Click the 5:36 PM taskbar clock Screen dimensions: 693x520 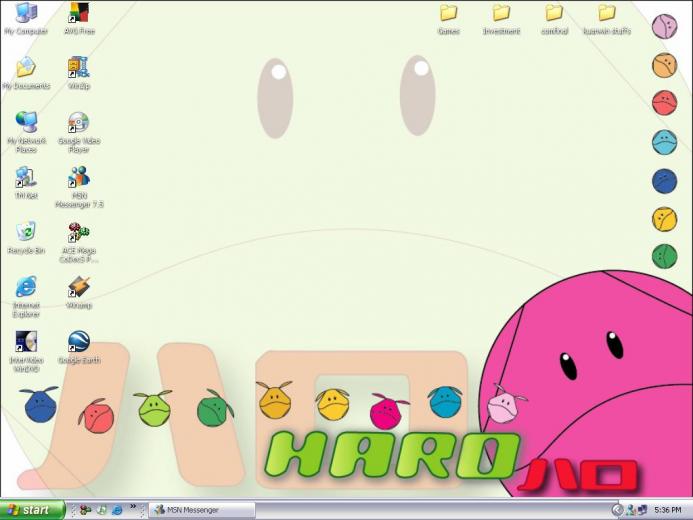coord(667,510)
